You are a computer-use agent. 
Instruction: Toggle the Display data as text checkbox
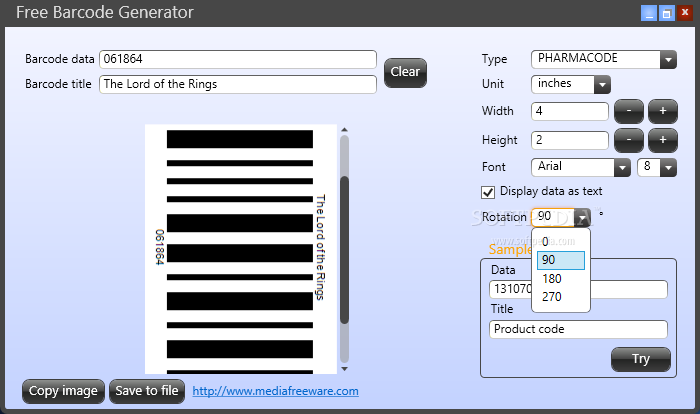(488, 192)
